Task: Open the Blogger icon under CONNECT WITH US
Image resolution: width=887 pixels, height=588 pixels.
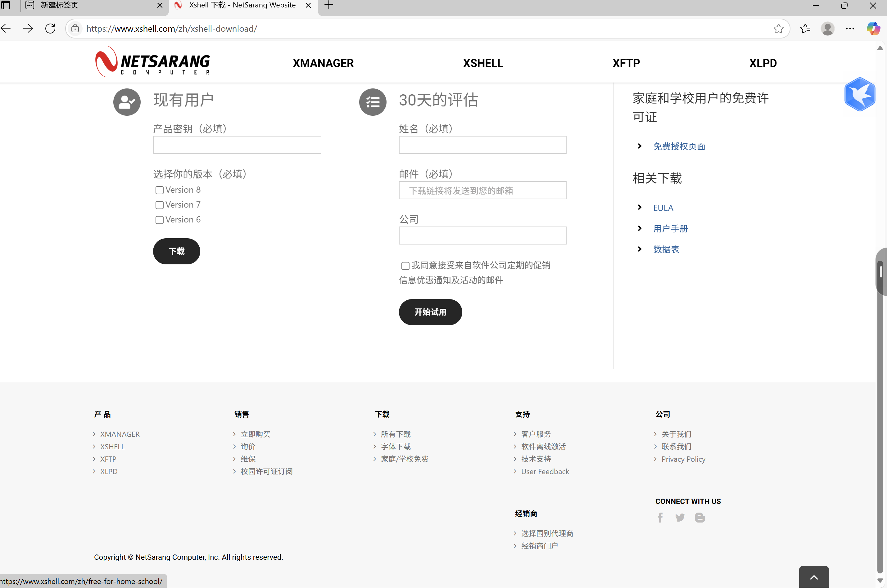Action: tap(700, 518)
